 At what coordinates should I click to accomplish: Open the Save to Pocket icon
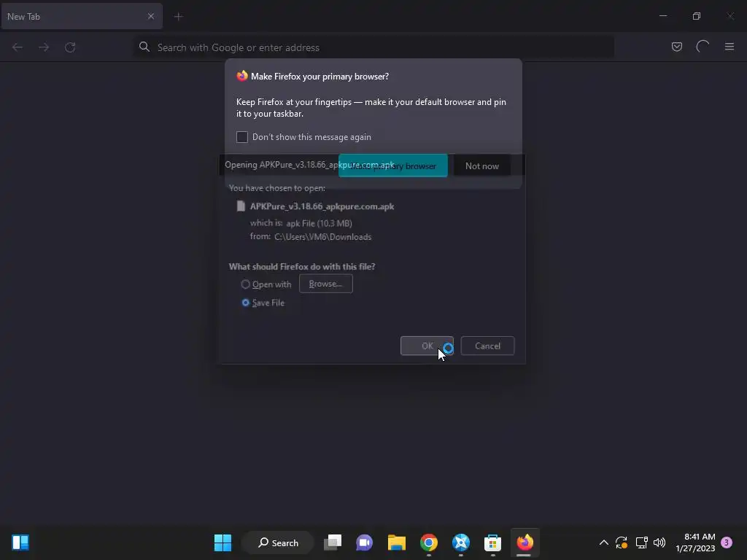(x=676, y=47)
